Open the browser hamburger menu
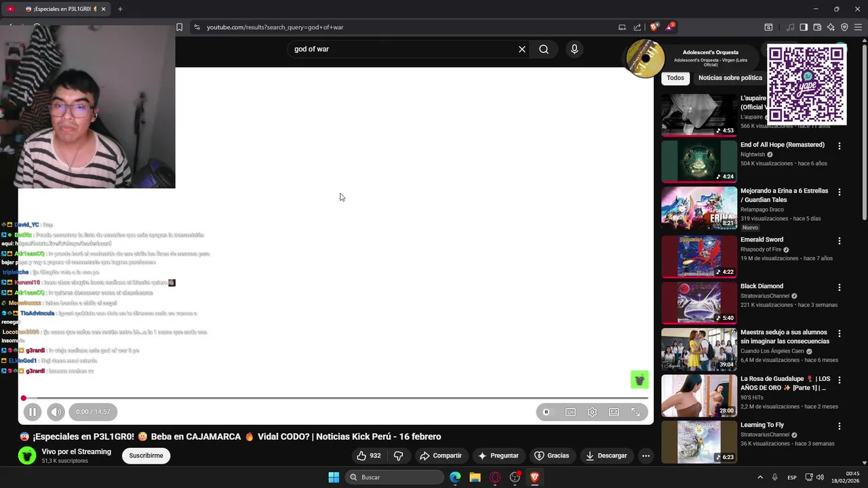 858,27
